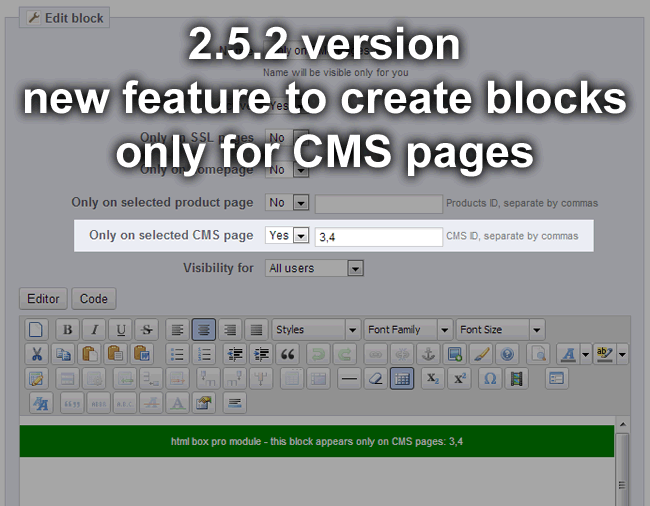Click the last icon in bottom toolbar row
This screenshot has width=650, height=506.
click(235, 403)
